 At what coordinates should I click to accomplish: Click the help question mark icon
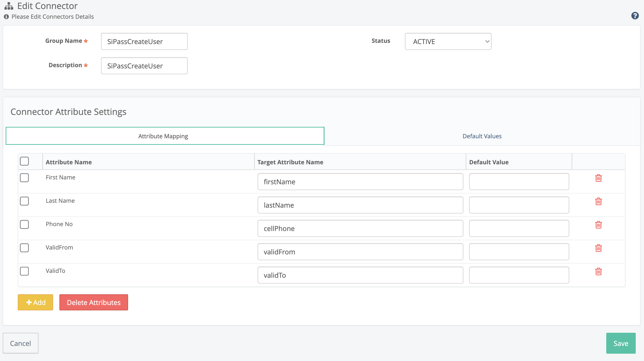(635, 16)
